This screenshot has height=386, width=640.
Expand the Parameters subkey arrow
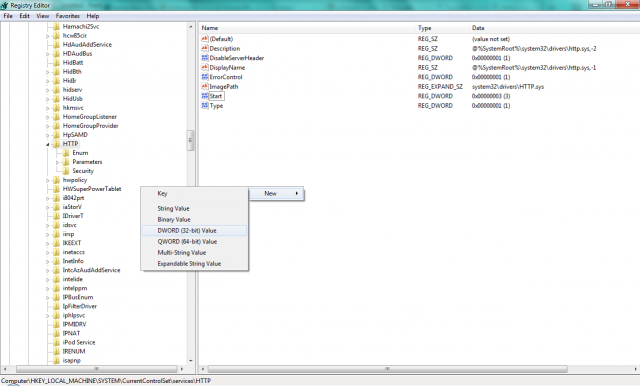tap(57, 162)
